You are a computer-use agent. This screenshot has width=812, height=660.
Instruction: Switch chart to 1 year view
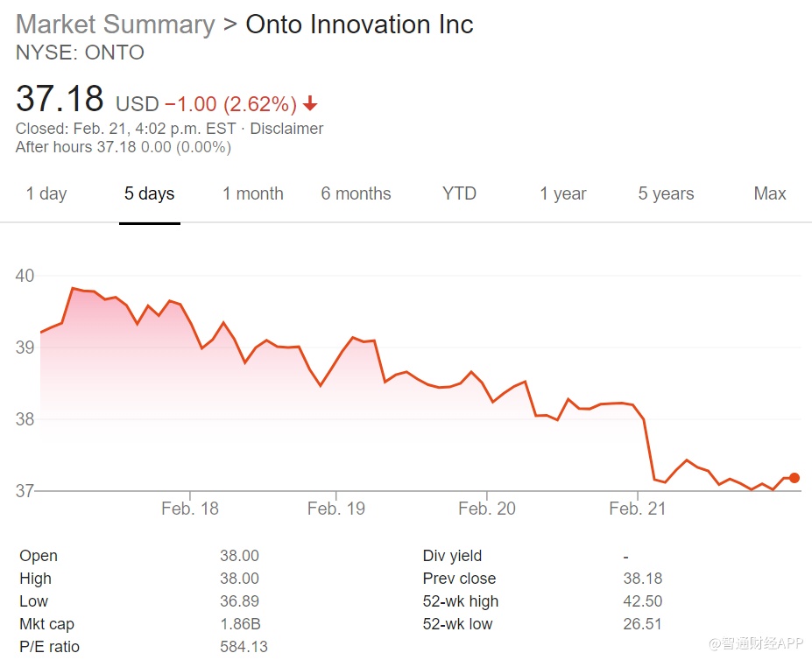(563, 194)
